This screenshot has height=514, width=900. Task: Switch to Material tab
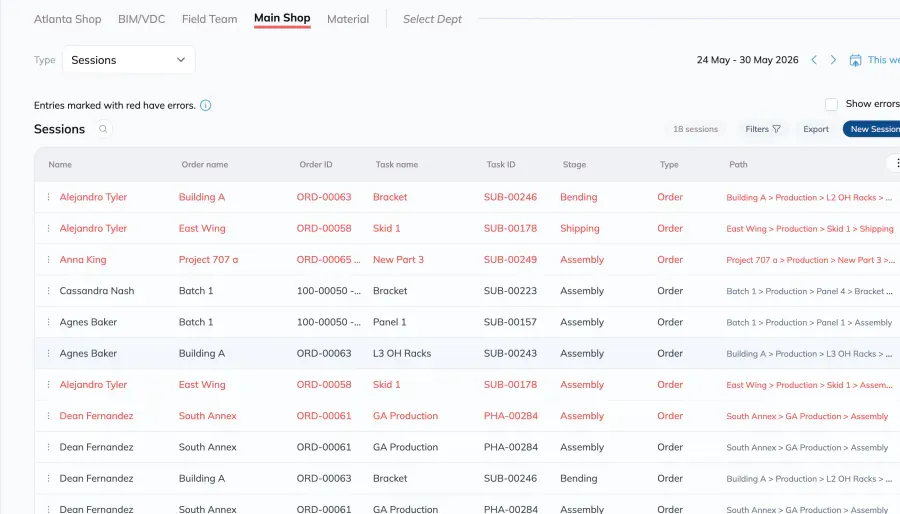tap(348, 19)
